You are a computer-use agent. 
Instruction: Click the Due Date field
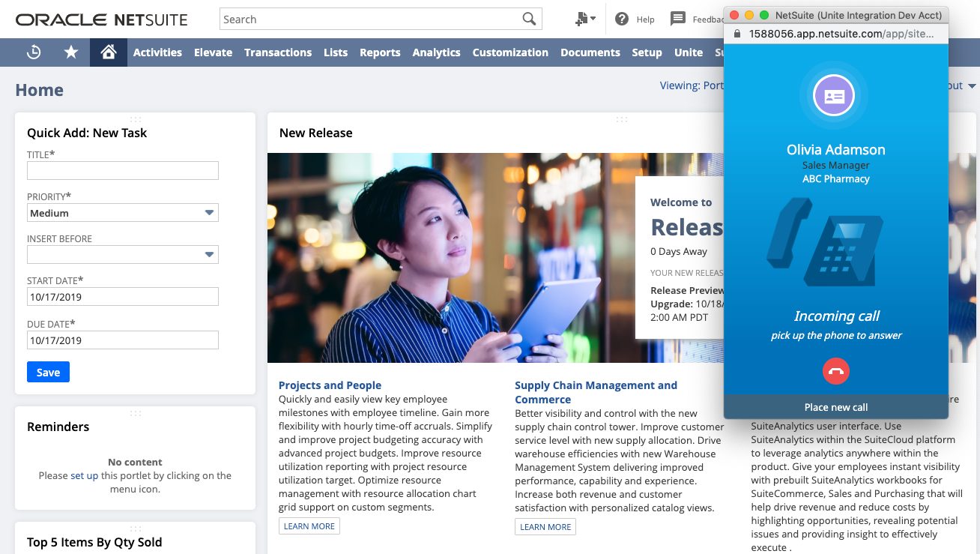(x=123, y=340)
